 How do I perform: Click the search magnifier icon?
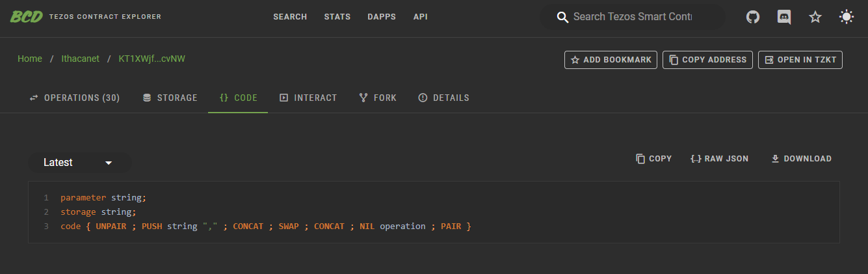coord(563,17)
